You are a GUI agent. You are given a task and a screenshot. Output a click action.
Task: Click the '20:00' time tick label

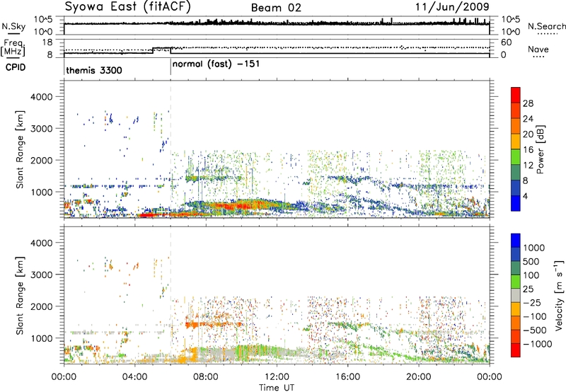click(x=418, y=377)
